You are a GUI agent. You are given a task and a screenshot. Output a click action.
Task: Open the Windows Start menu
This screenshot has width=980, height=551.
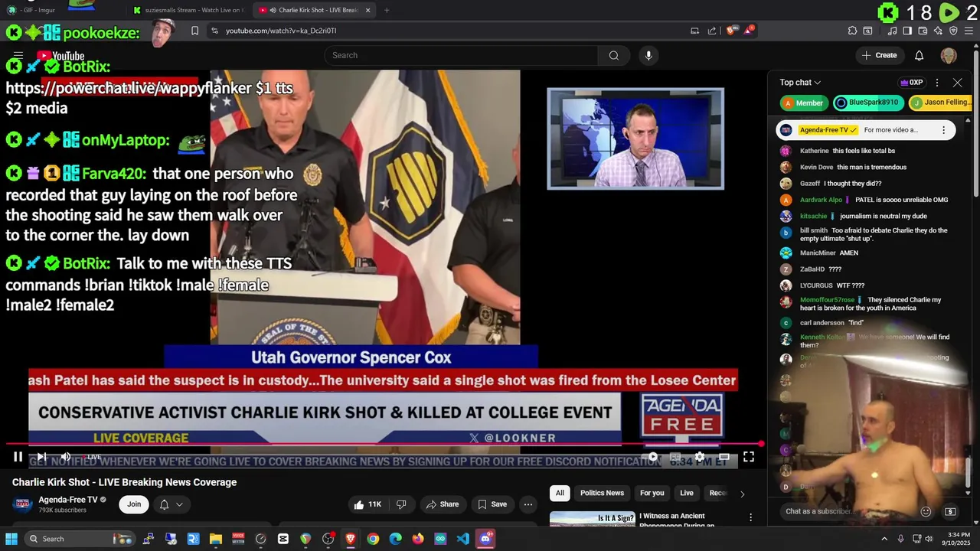tap(11, 539)
